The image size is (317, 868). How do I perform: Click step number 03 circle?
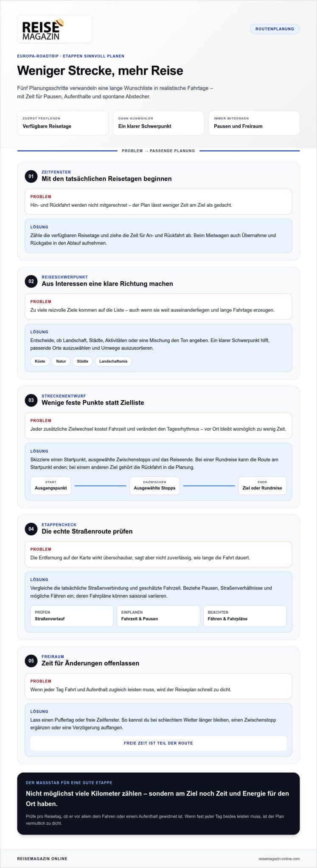click(31, 400)
